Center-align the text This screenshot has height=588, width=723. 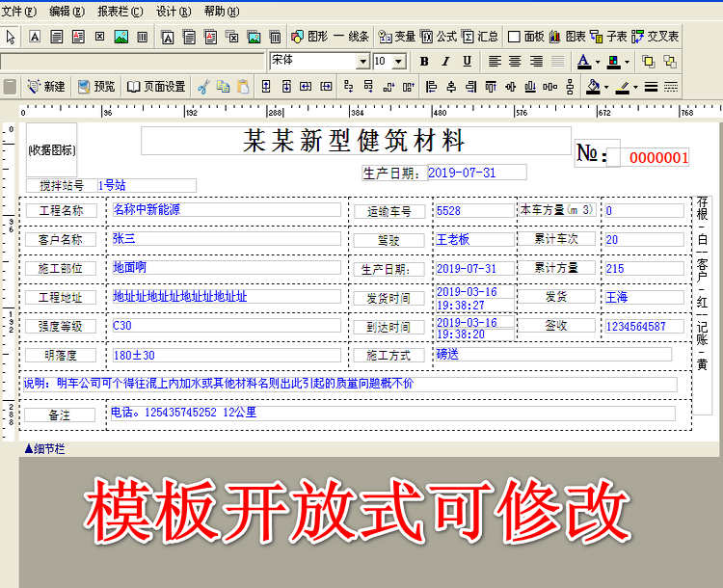515,62
